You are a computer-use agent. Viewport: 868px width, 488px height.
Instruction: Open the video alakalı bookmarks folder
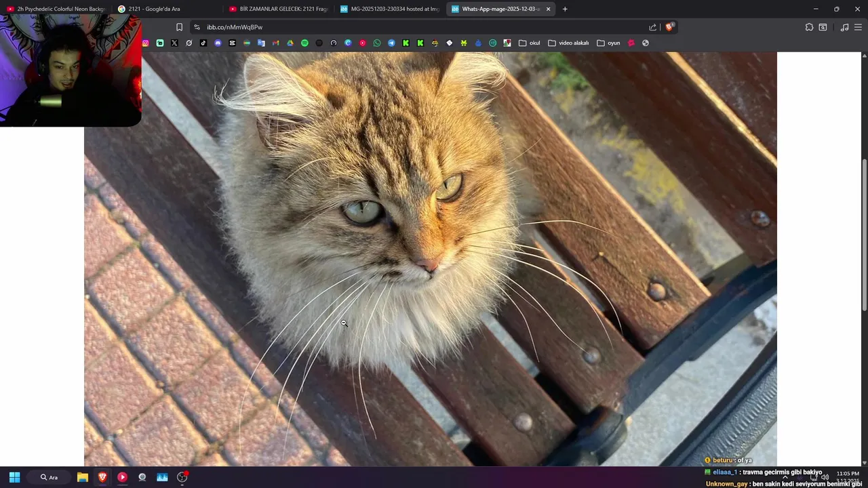tap(568, 43)
